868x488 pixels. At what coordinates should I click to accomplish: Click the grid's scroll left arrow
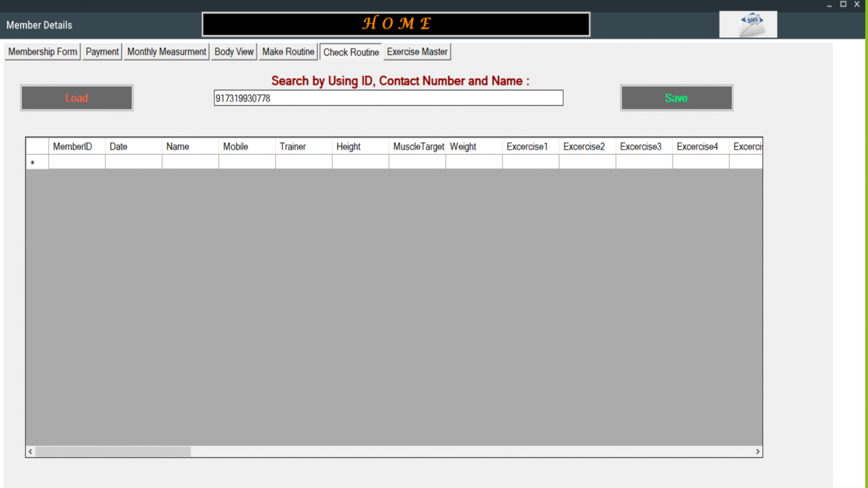click(x=31, y=451)
